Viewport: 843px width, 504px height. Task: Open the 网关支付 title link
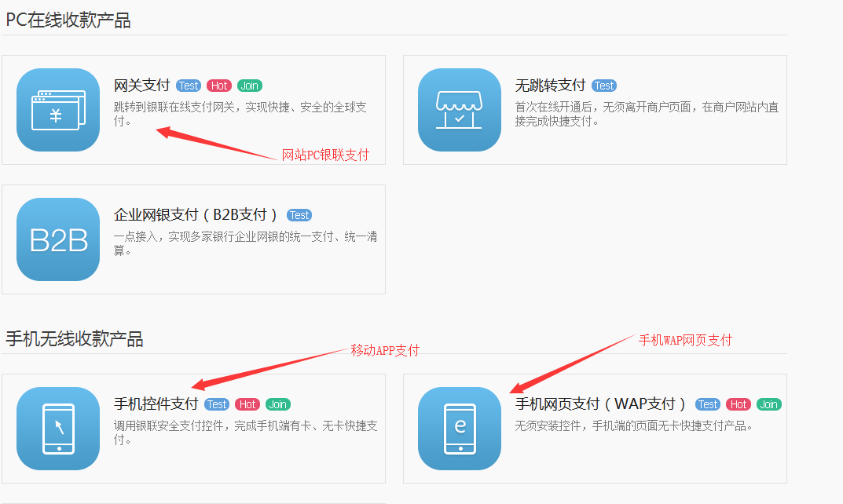[x=142, y=86]
